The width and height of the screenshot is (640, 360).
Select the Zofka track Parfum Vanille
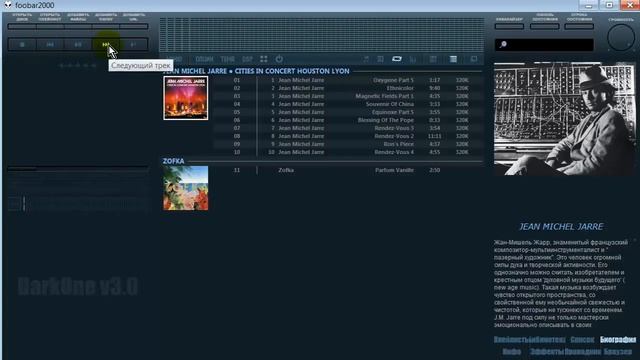click(347, 170)
